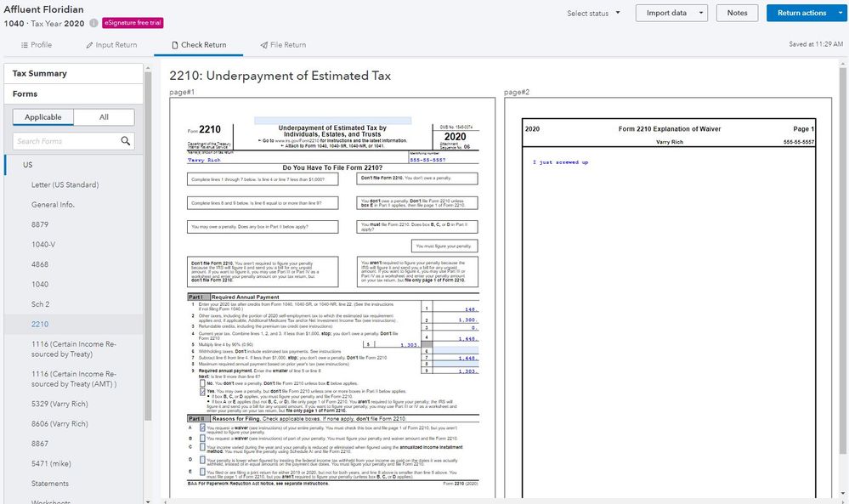Check box A for full penalty waiver
Image resolution: width=849 pixels, height=504 pixels.
202,428
